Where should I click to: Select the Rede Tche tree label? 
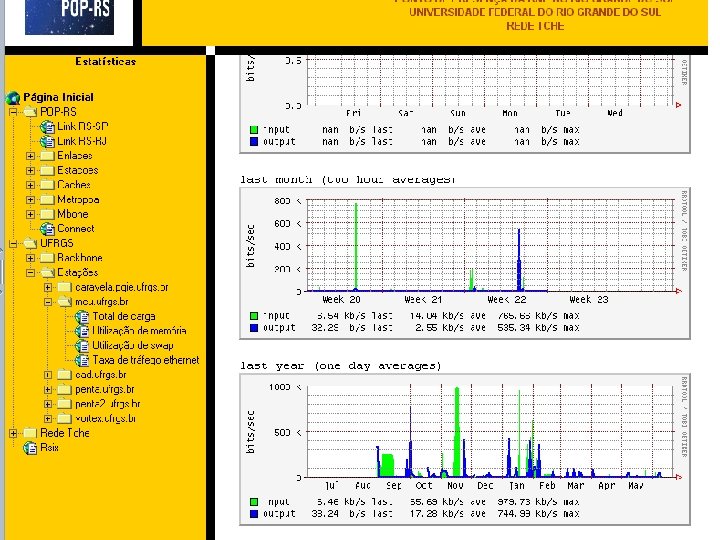coord(65,433)
